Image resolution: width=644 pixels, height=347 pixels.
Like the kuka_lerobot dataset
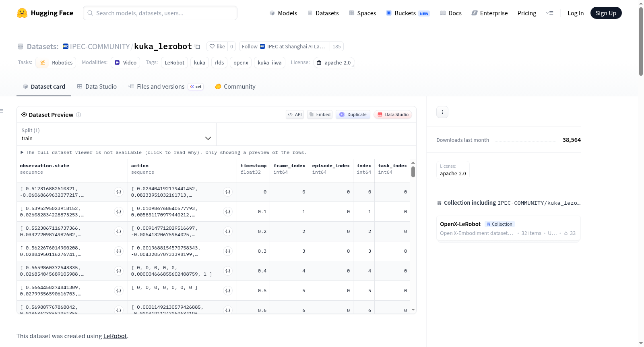(x=217, y=46)
